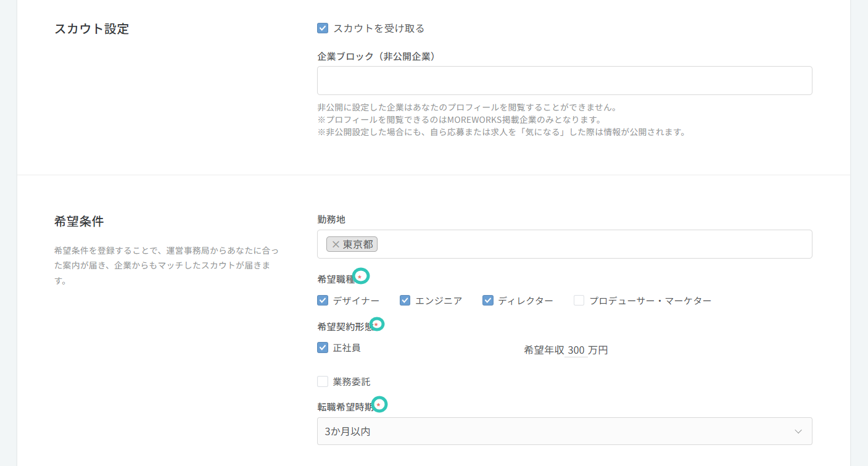
Task: Click the スカウト設定 section heading
Action: (92, 29)
